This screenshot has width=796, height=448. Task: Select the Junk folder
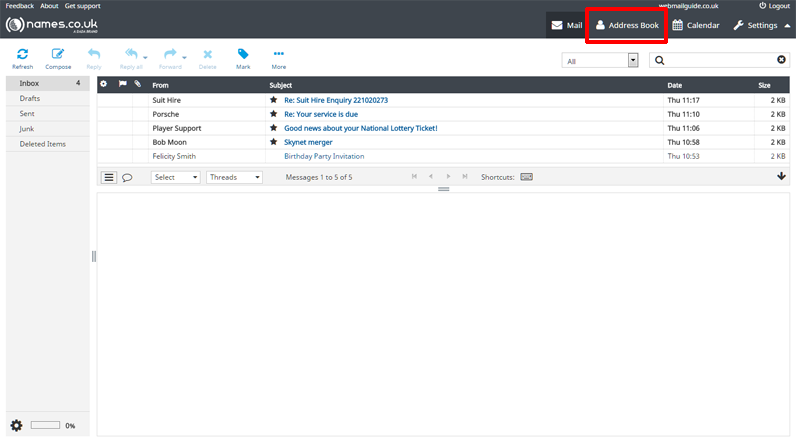click(48, 129)
